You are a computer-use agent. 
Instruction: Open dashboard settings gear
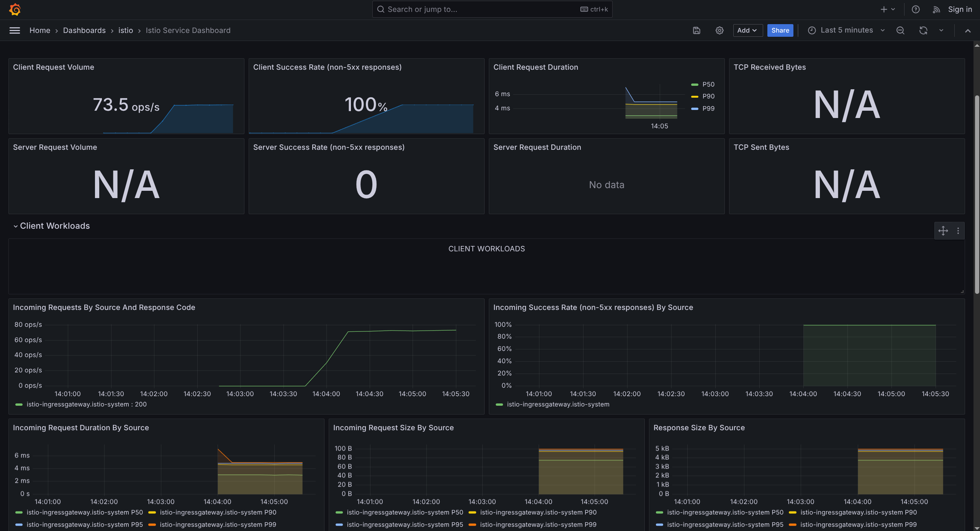point(719,30)
